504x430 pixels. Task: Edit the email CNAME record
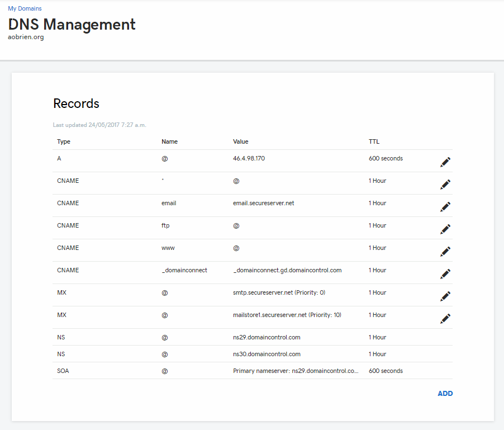click(x=445, y=207)
